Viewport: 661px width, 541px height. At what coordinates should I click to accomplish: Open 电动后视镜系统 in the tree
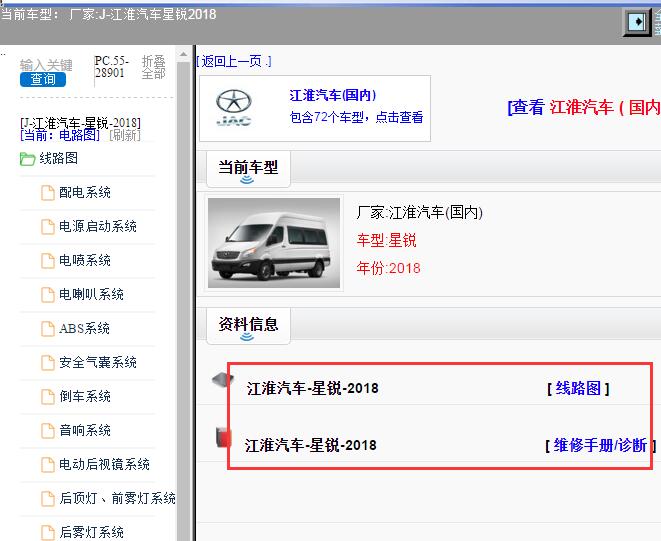(x=105, y=464)
